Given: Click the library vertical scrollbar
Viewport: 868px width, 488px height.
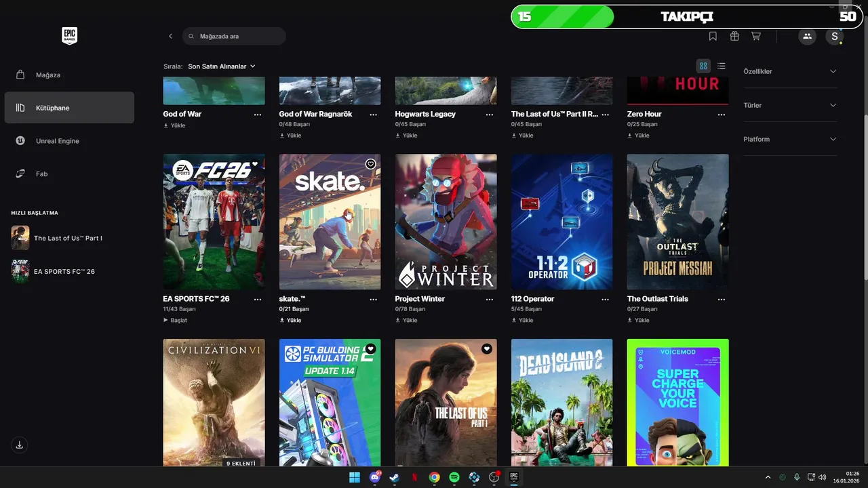Looking at the screenshot, I should tap(865, 197).
